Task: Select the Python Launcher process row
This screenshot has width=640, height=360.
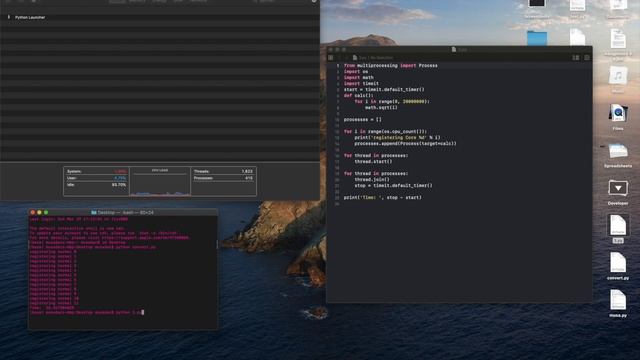Action: click(x=160, y=17)
